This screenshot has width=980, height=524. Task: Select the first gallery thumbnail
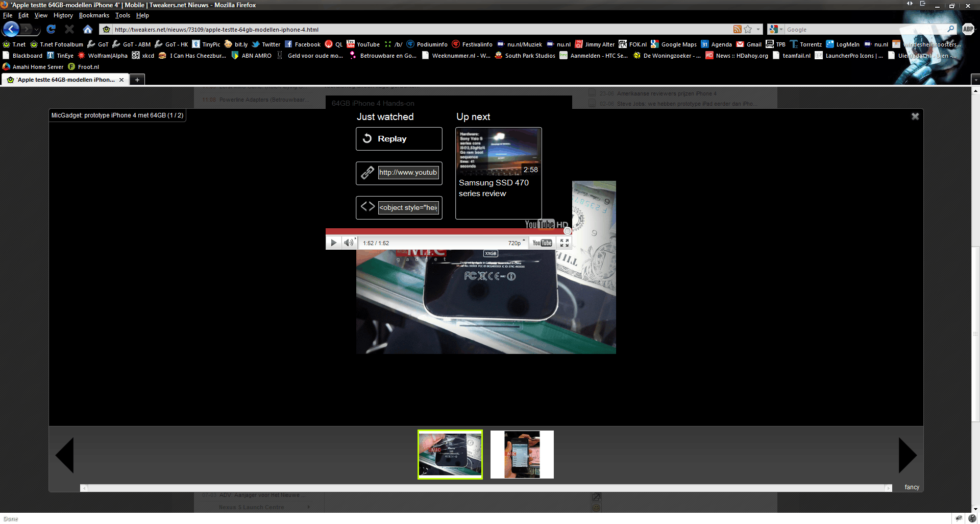pos(450,455)
